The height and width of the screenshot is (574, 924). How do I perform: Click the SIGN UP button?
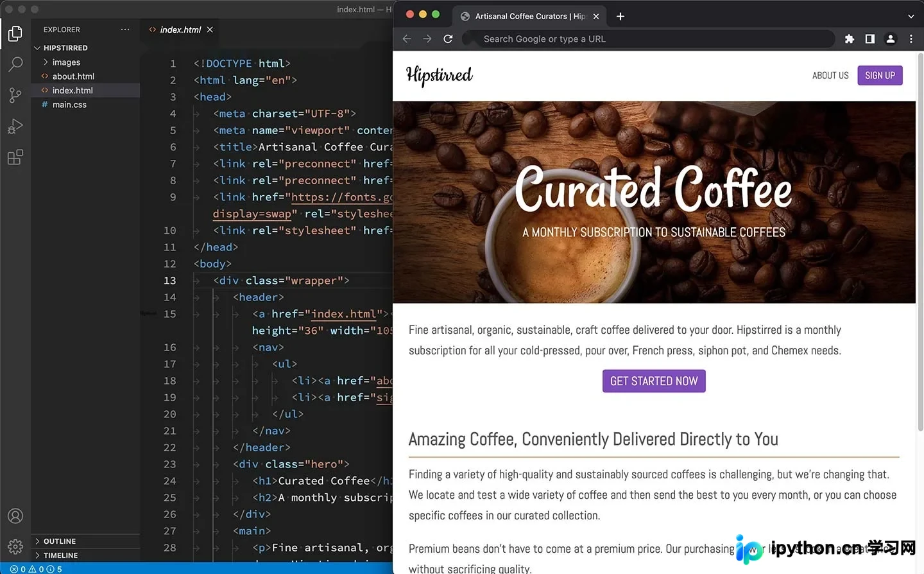pyautogui.click(x=880, y=75)
